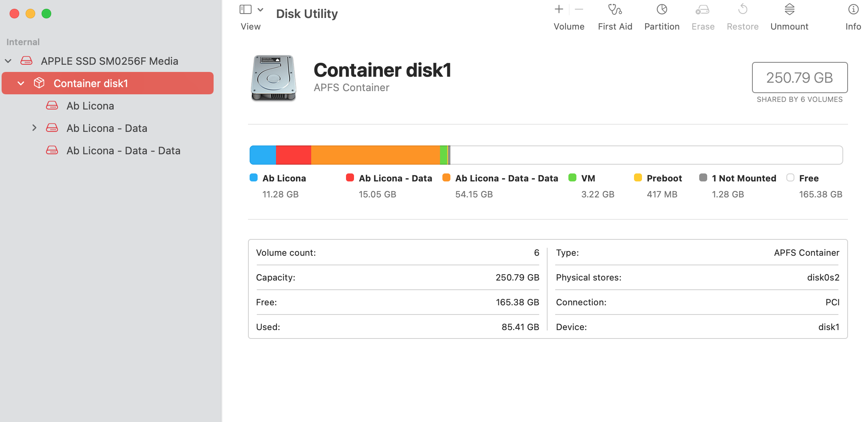868x422 pixels.
Task: Click the Capacity 250.79 GB table value
Action: 518,277
